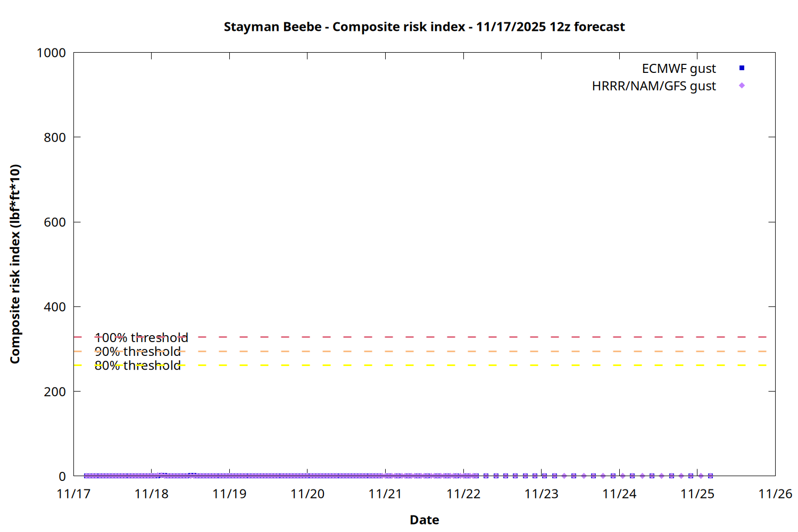Click the purple HRRR/NAM/GFS legend diamond

coord(742,86)
